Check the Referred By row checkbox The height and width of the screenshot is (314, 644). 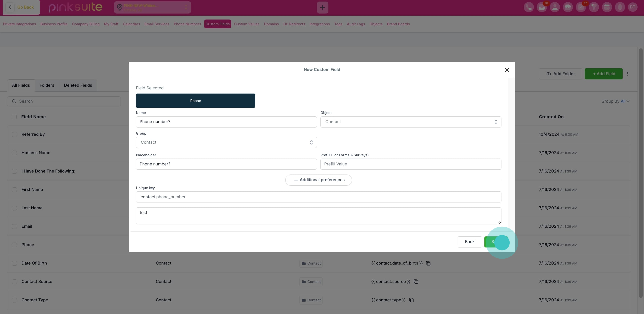pos(14,135)
